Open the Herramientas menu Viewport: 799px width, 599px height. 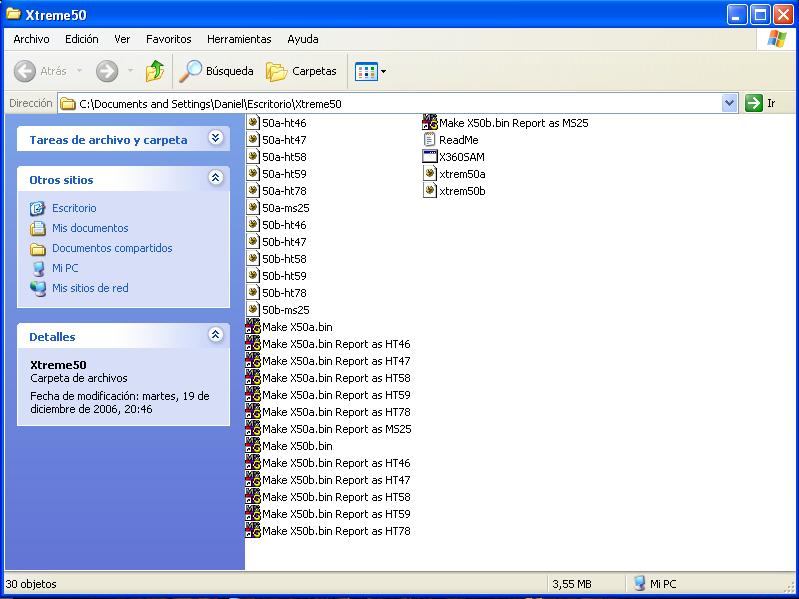pos(239,39)
